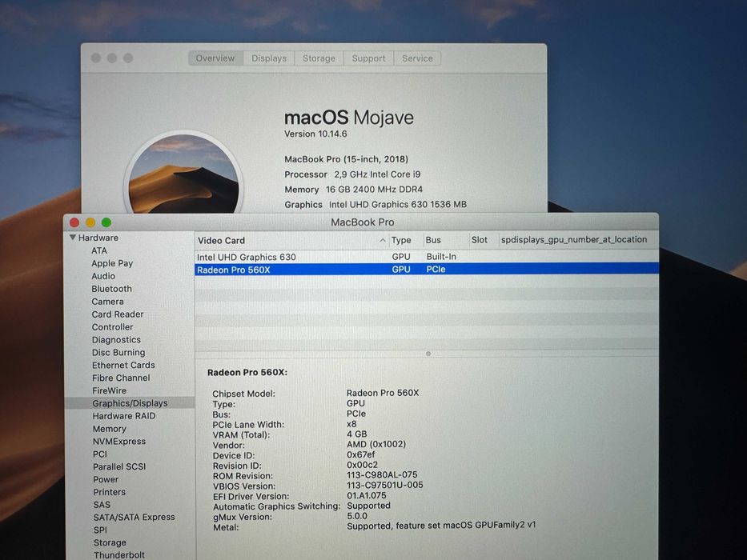Select Diagnostics in the sidebar
The image size is (747, 560).
pyautogui.click(x=116, y=340)
